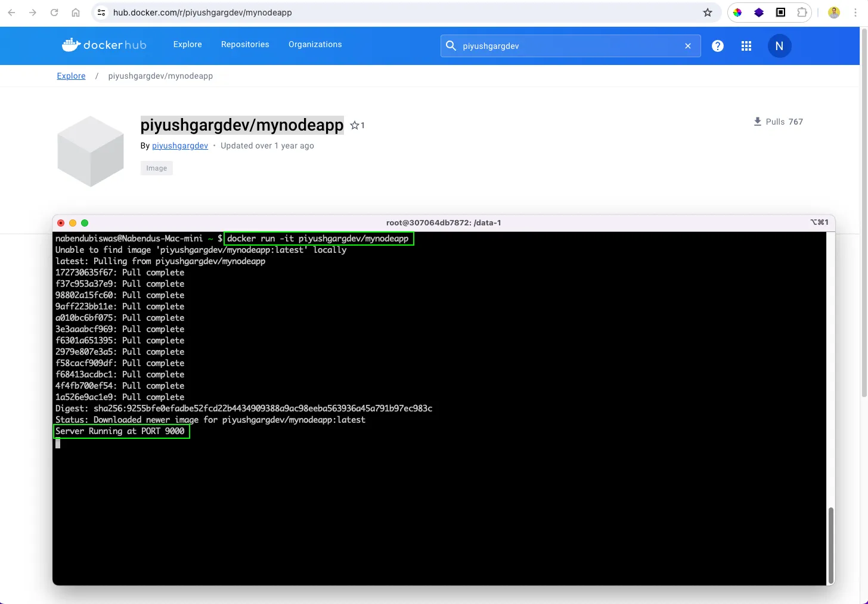Click the breadcrumb piyushgargdev/mynodeapp text
Viewport: 868px width, 604px height.
coord(160,76)
